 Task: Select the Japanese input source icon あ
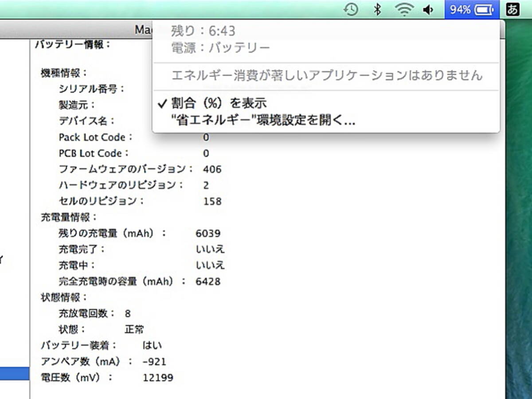point(513,9)
